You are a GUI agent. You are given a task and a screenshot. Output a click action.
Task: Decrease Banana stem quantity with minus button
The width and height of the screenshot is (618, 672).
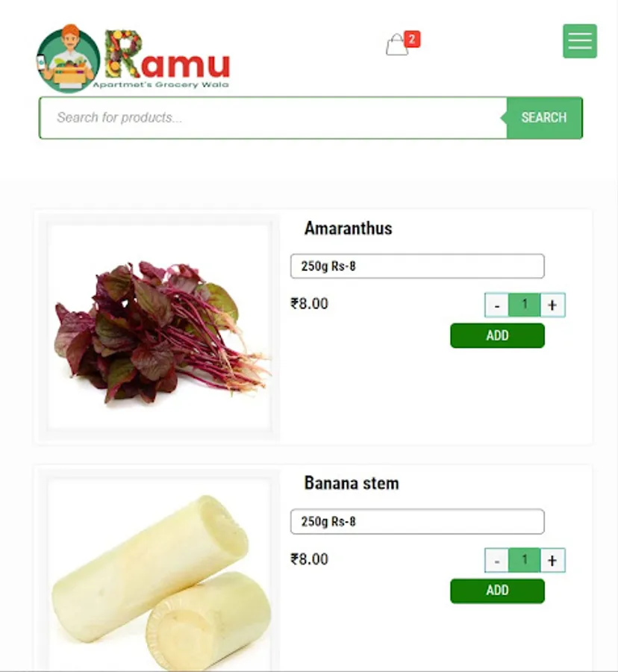pyautogui.click(x=497, y=560)
